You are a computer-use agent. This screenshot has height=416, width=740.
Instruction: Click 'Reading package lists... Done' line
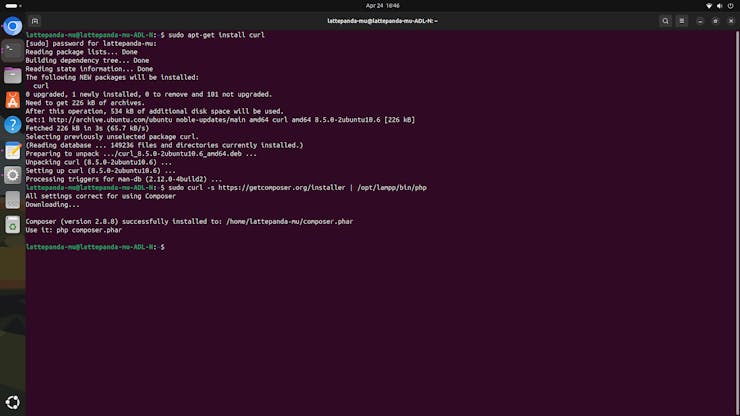coord(81,52)
